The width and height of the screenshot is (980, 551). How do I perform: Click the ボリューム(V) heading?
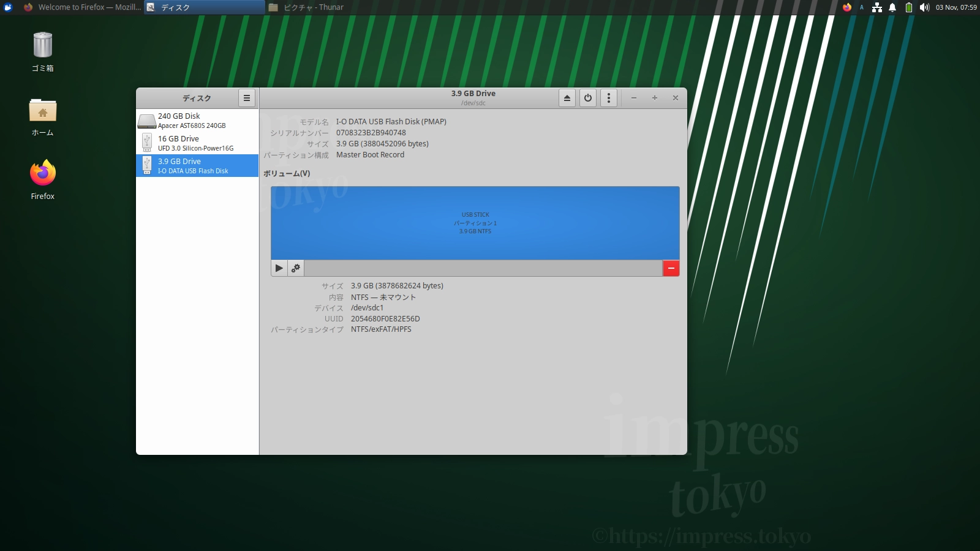(x=287, y=174)
